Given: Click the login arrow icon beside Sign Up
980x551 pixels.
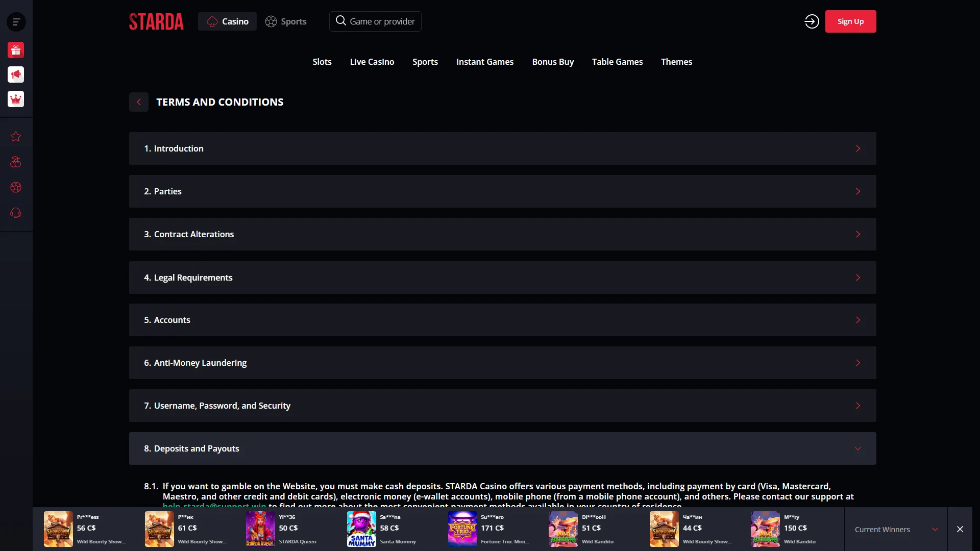Looking at the screenshot, I should point(812,21).
